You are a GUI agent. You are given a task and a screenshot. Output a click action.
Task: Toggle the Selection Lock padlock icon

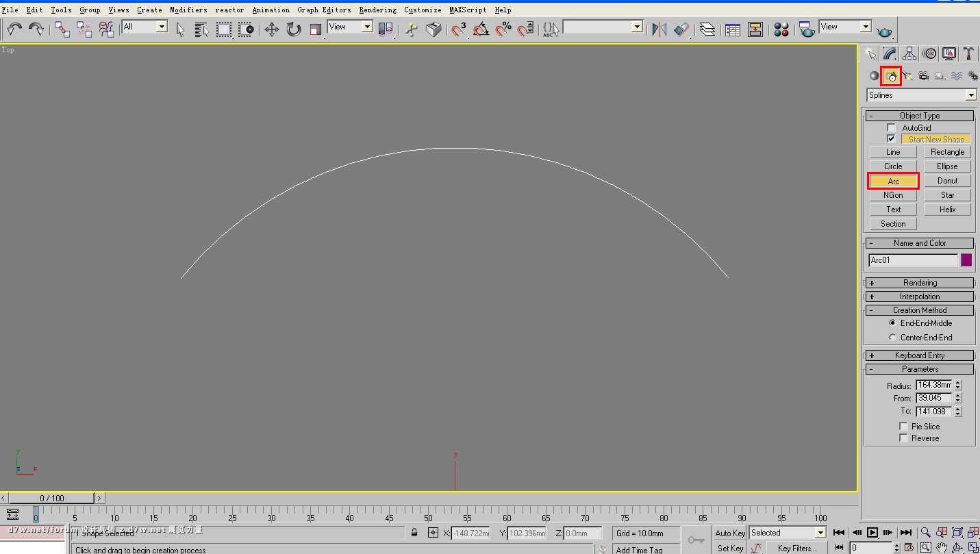click(x=414, y=532)
